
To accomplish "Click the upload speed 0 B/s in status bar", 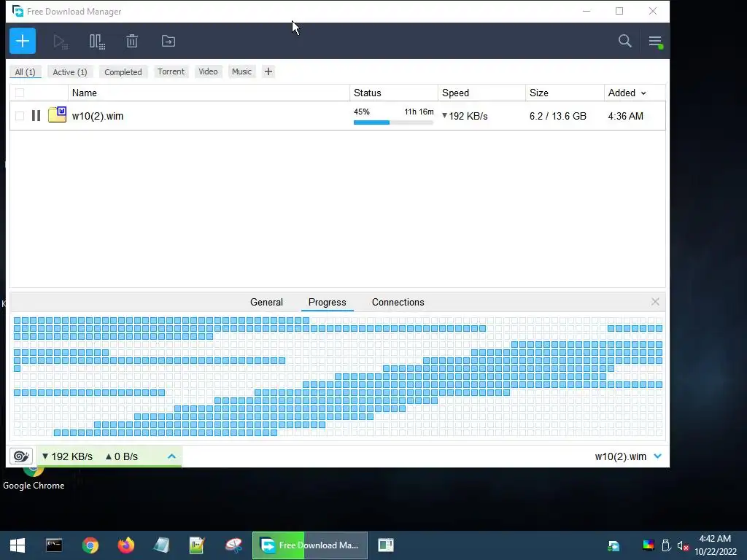I will [122, 456].
